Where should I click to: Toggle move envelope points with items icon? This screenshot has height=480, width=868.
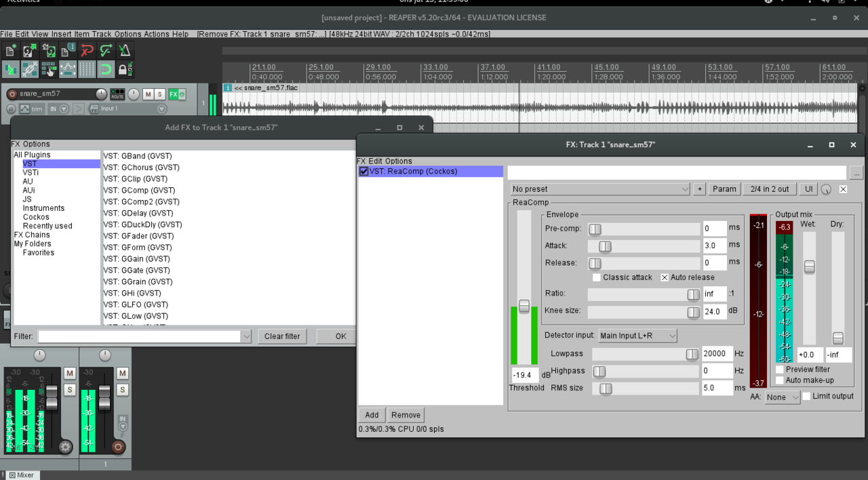tap(68, 68)
